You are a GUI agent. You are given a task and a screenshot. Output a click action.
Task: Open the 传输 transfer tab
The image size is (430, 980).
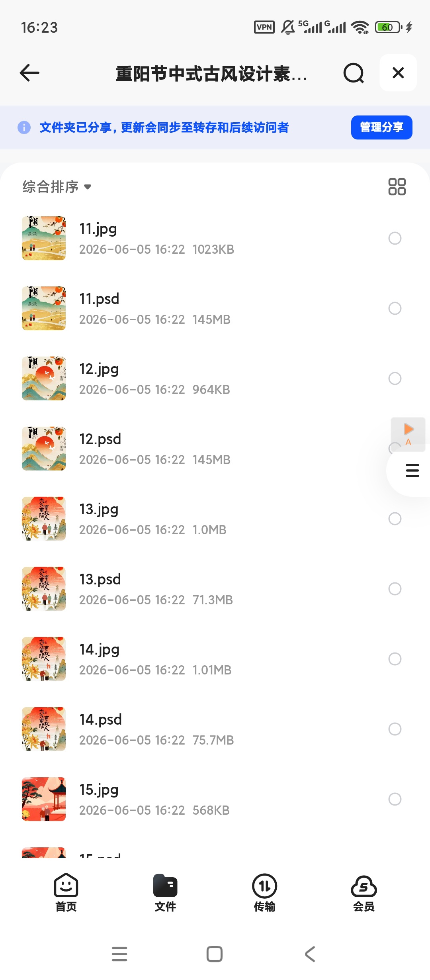click(265, 893)
